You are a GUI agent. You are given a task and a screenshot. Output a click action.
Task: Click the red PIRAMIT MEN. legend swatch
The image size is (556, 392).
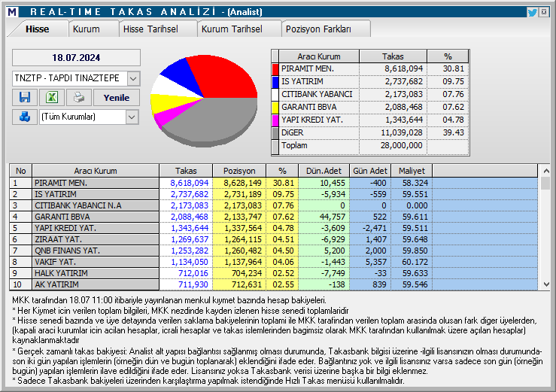tap(275, 69)
